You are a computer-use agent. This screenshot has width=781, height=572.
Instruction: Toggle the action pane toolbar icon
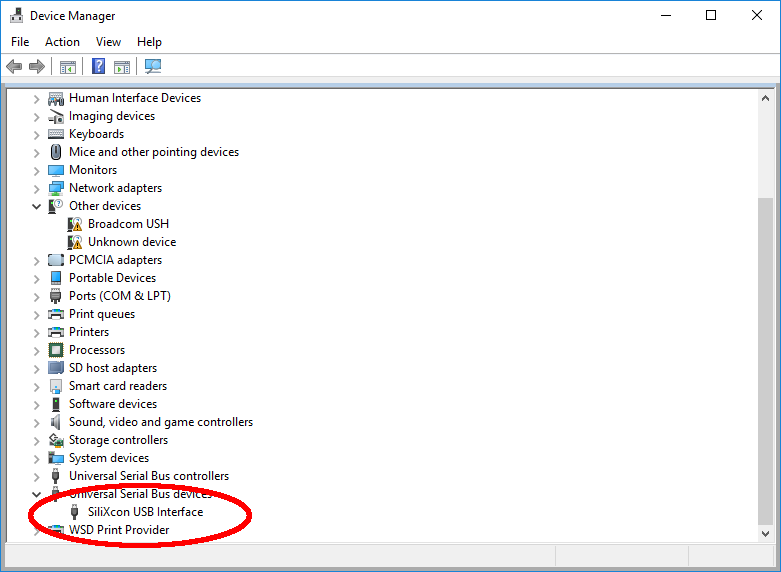click(x=122, y=66)
